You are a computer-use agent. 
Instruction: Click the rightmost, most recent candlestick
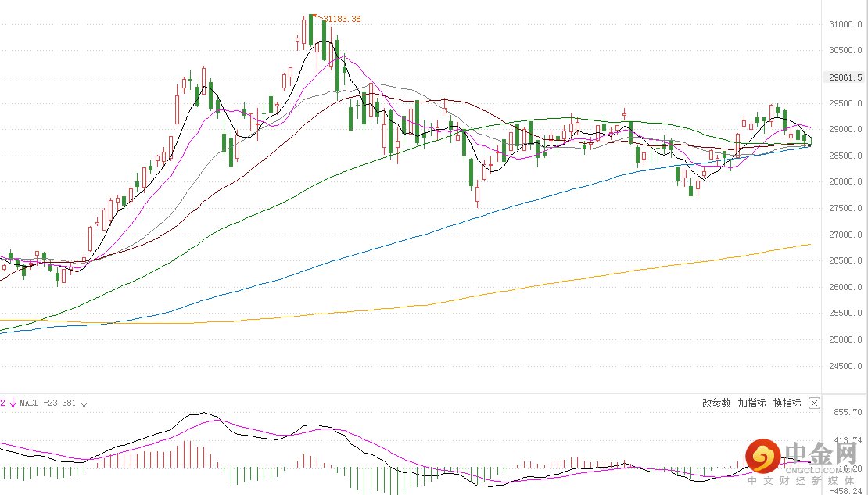(x=809, y=141)
